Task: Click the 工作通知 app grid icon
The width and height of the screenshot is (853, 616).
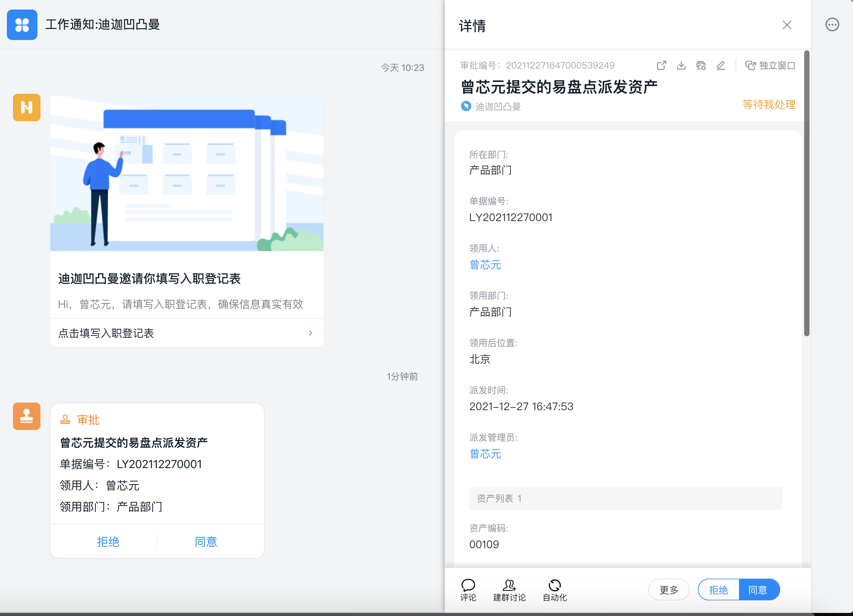Action: [22, 25]
